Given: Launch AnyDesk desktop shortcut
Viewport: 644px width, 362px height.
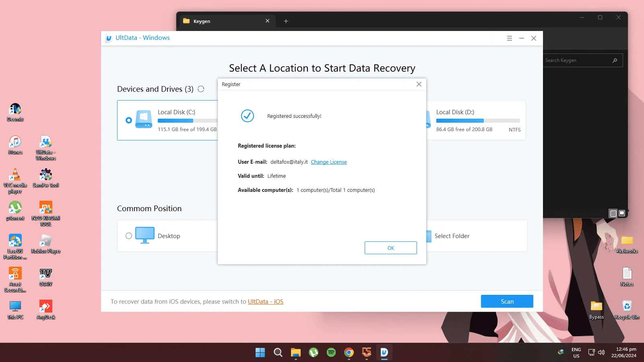Looking at the screenshot, I should point(45,310).
